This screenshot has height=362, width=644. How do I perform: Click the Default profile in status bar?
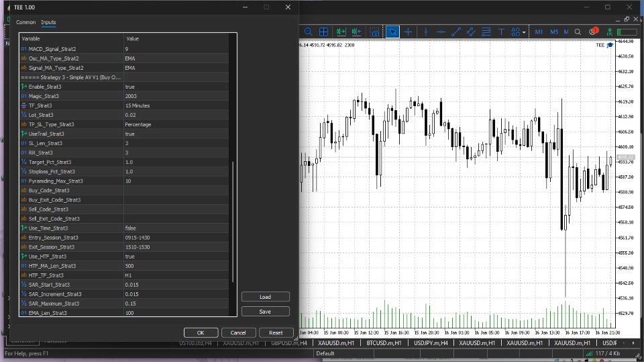325,353
